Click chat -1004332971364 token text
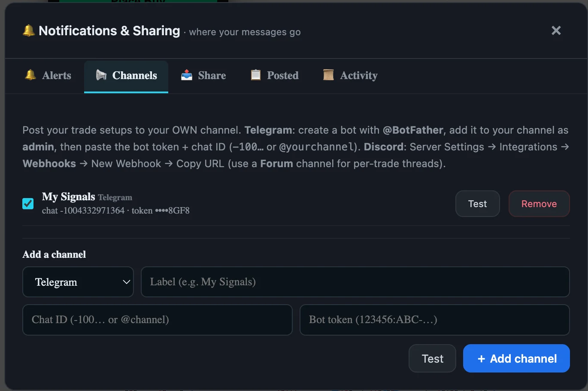This screenshot has width=588, height=391. pos(116,211)
